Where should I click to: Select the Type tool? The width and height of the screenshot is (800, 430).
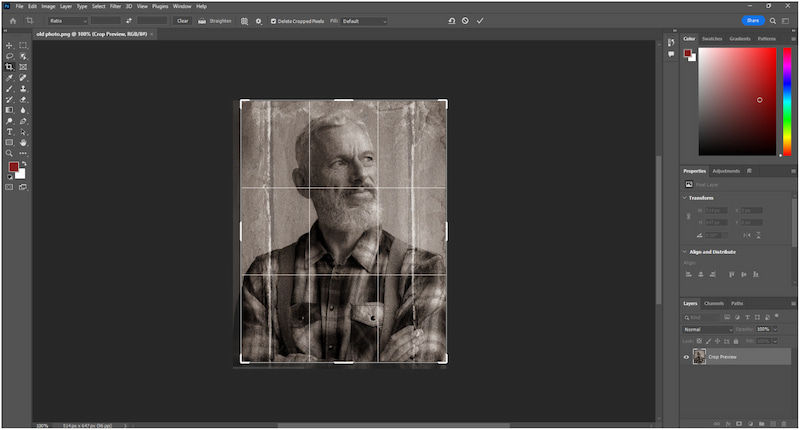click(x=9, y=131)
